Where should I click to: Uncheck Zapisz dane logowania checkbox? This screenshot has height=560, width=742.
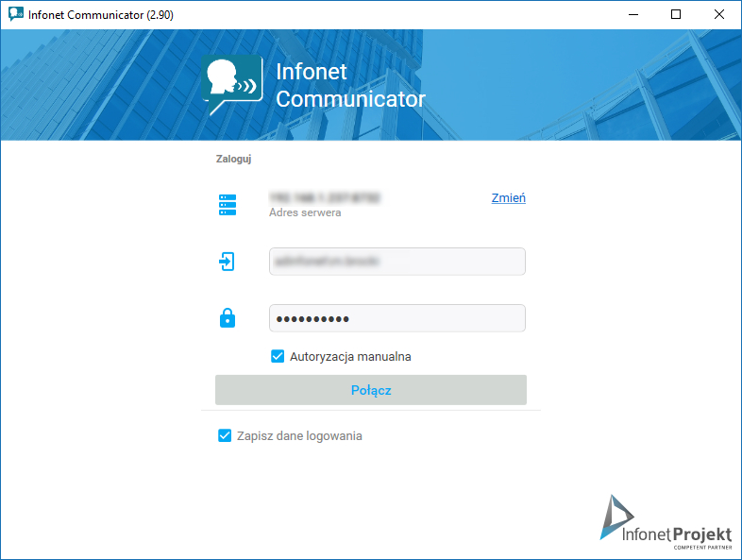[225, 435]
